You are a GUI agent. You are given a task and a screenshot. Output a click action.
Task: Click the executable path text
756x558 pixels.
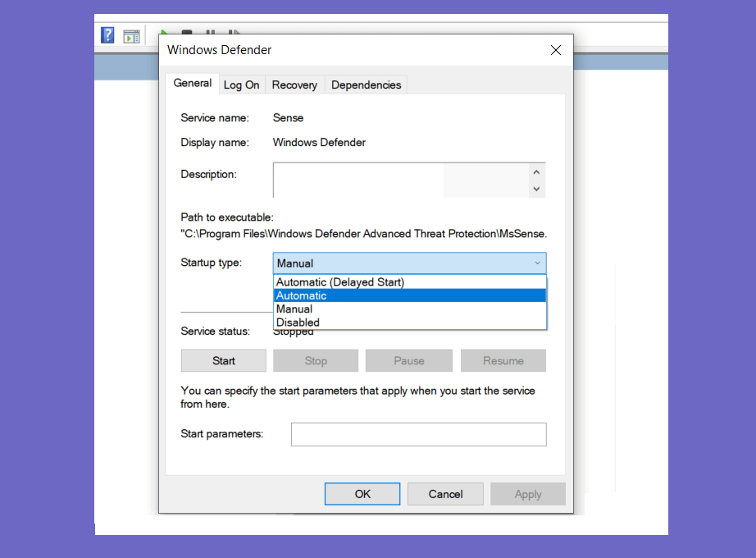pos(363,234)
